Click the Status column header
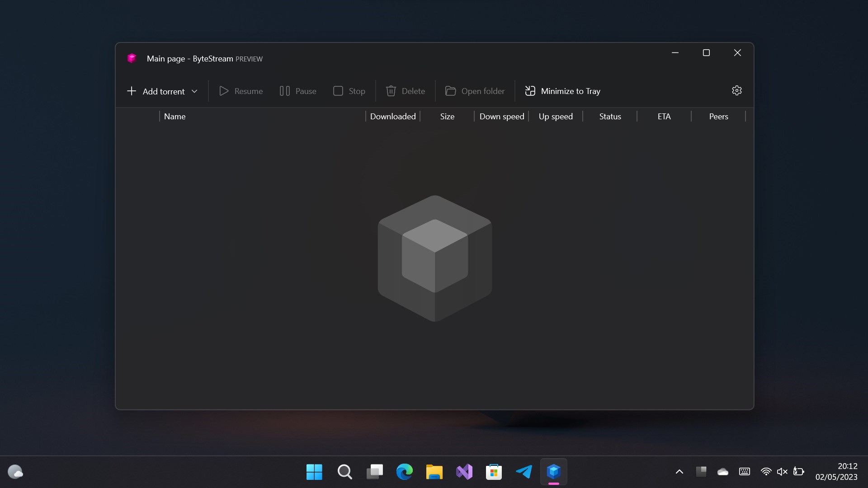 (610, 117)
